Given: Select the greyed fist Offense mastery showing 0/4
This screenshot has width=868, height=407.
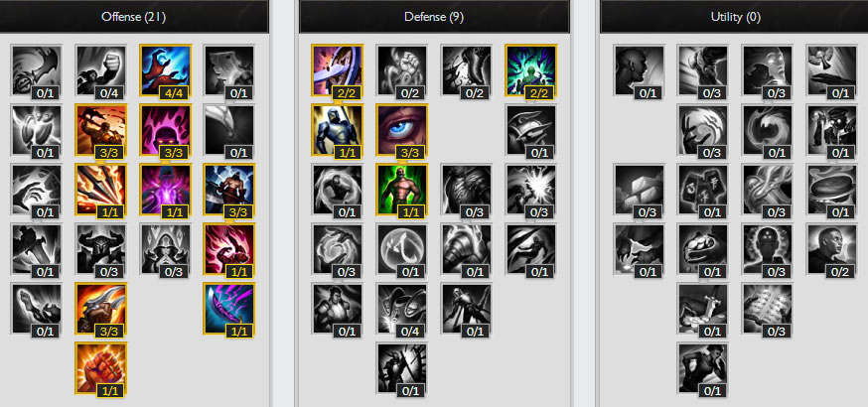Looking at the screenshot, I should click(100, 70).
